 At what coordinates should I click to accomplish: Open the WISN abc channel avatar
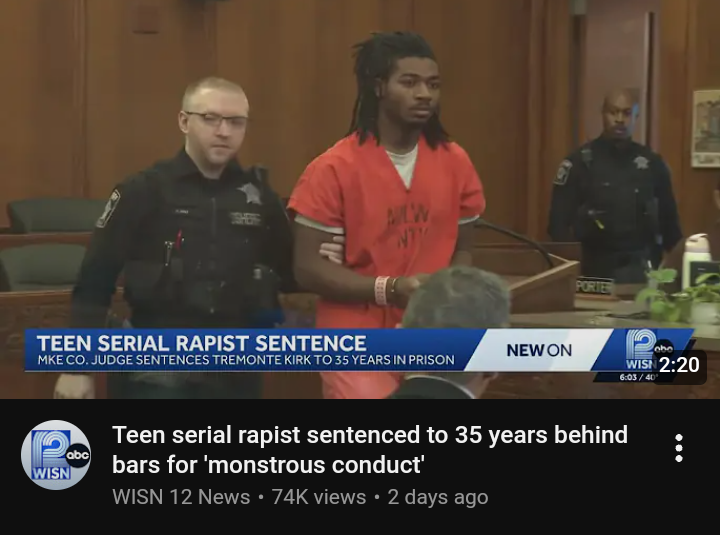(56, 455)
